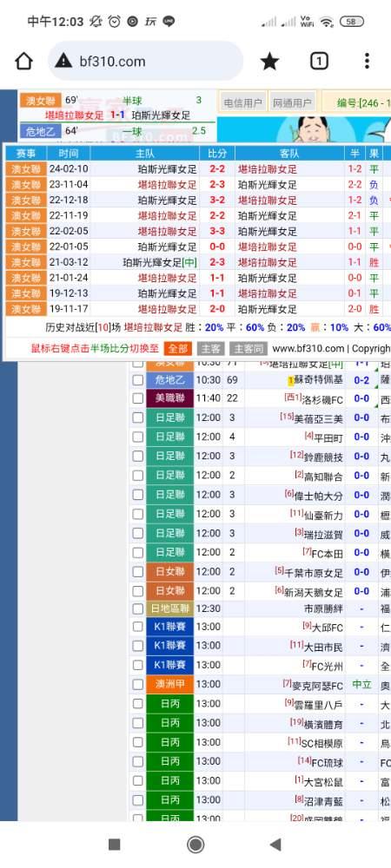Tap the Android home circle button
This screenshot has width=391, height=868.
195,845
